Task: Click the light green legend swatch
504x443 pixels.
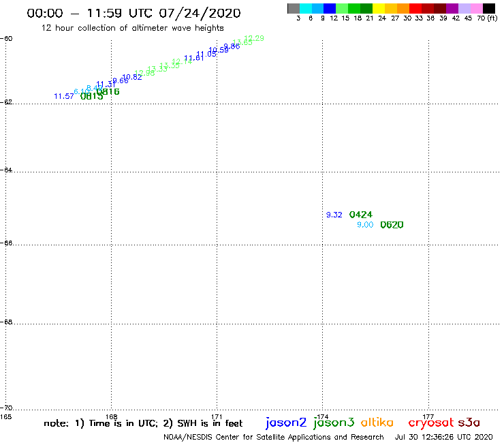Action: click(342, 8)
